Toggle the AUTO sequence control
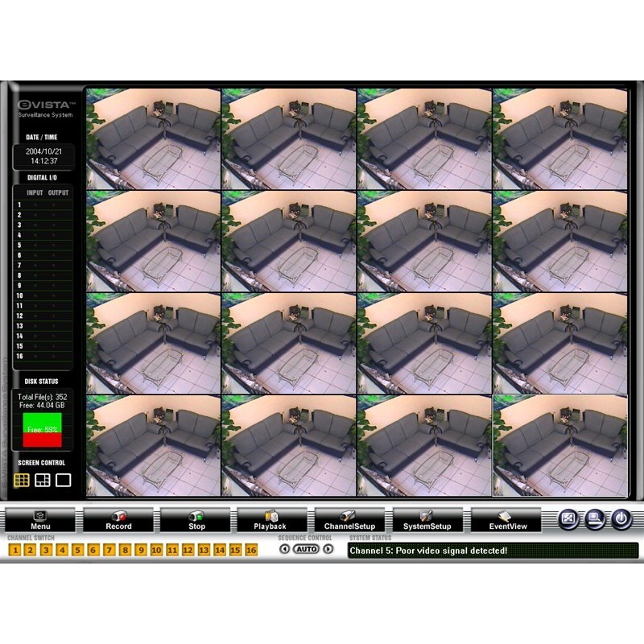The height and width of the screenshot is (644, 644). (306, 549)
